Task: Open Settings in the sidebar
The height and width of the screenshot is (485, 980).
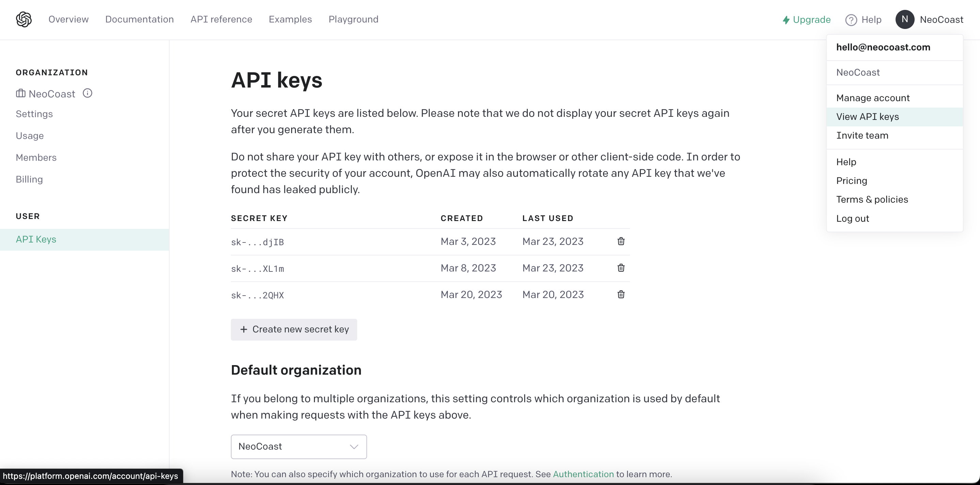Action: (x=34, y=114)
